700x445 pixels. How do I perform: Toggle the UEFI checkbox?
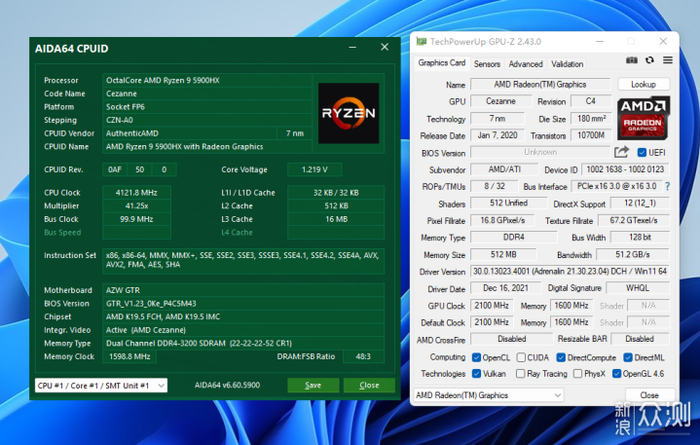tap(642, 152)
